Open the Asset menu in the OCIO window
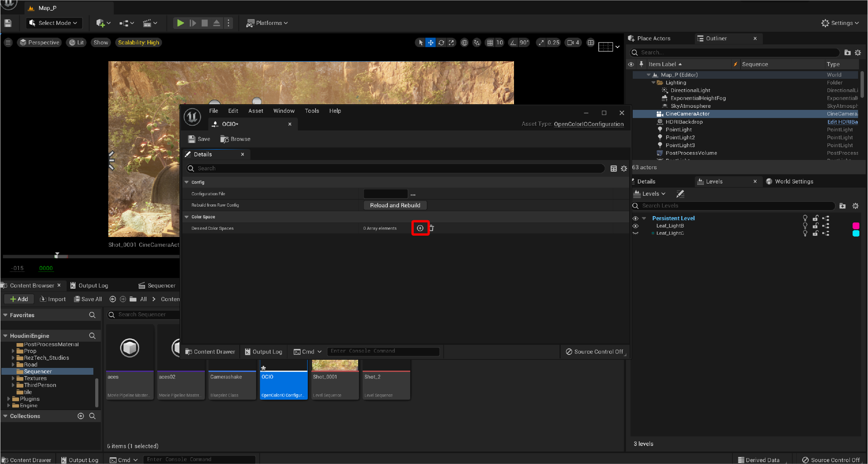The image size is (868, 464). (256, 111)
